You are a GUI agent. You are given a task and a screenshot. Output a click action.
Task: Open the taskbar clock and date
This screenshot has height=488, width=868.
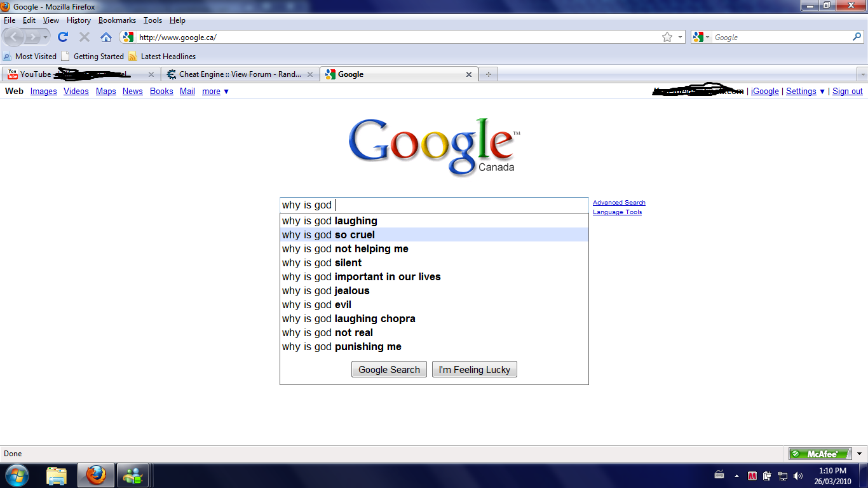pyautogui.click(x=832, y=476)
